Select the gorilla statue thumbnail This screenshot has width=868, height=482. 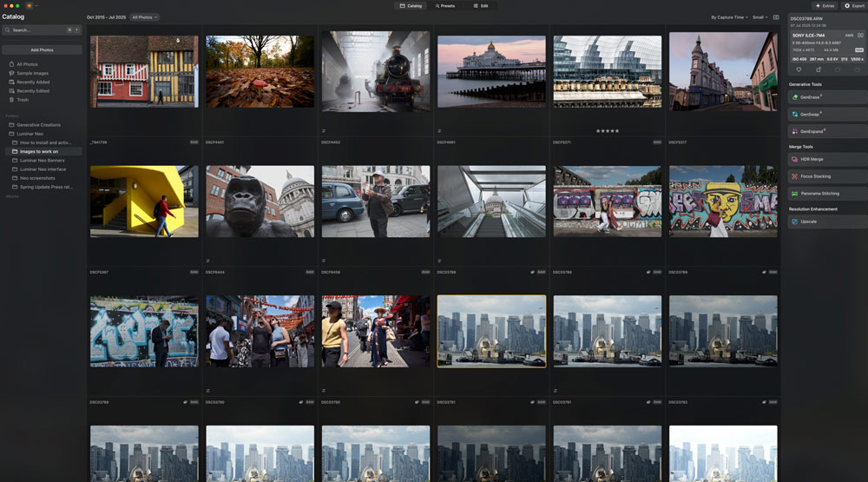coord(260,201)
